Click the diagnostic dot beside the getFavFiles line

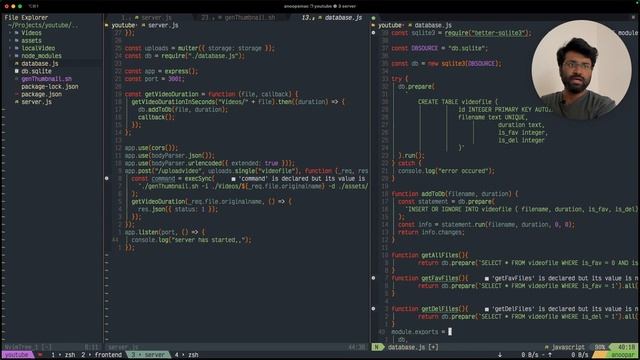[373, 278]
